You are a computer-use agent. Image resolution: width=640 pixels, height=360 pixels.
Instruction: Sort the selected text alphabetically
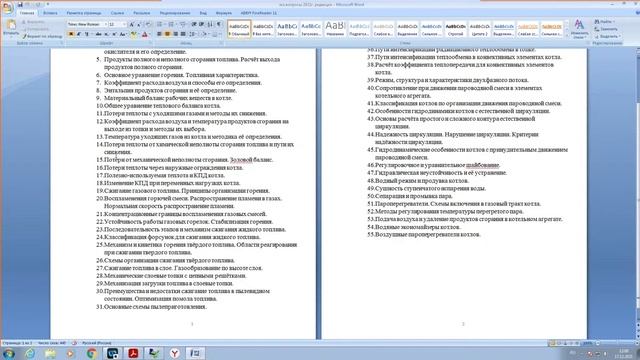[210, 24]
